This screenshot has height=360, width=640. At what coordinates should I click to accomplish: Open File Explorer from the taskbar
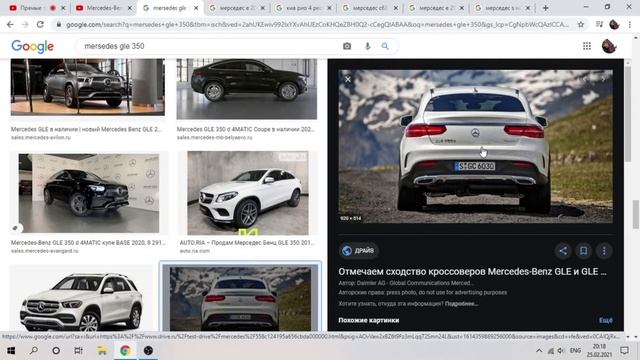pyautogui.click(x=102, y=350)
